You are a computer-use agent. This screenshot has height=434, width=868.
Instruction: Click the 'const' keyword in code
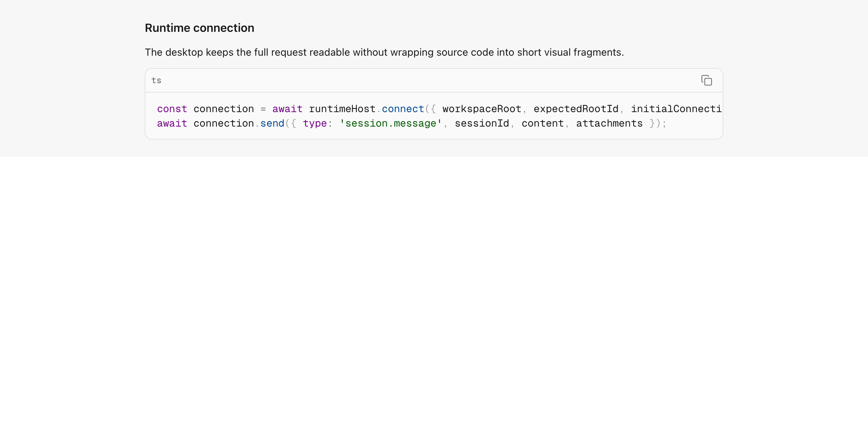click(x=172, y=109)
